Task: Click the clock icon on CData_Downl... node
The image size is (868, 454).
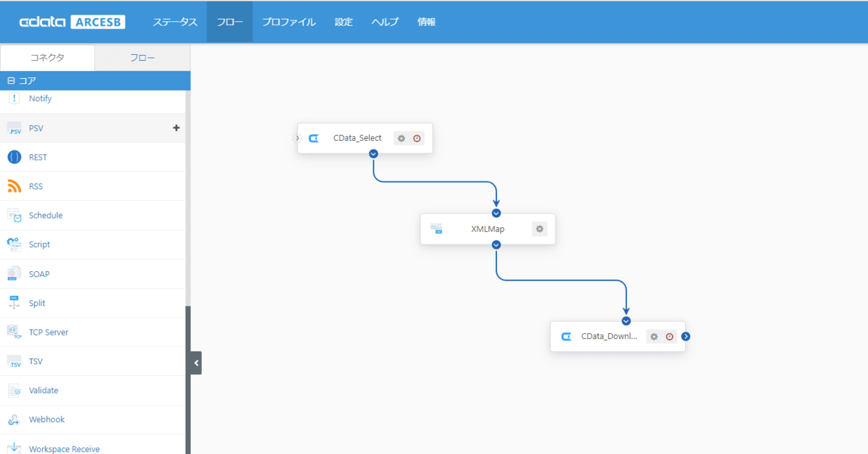Action: click(x=670, y=336)
